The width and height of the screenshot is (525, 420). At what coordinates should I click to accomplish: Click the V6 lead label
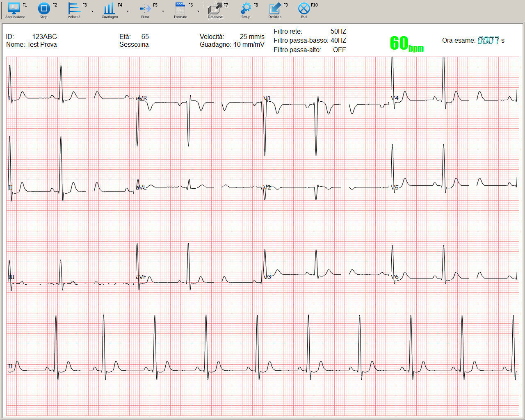pos(395,277)
